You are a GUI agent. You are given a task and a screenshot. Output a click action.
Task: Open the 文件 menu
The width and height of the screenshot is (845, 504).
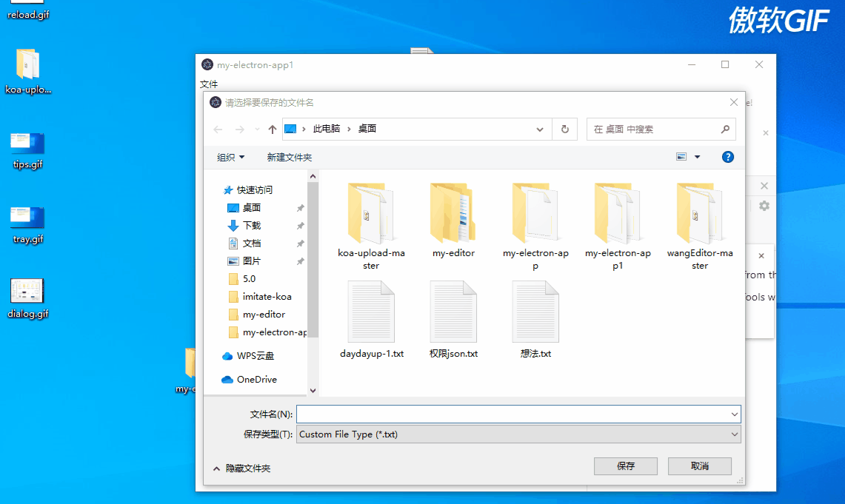pos(210,84)
